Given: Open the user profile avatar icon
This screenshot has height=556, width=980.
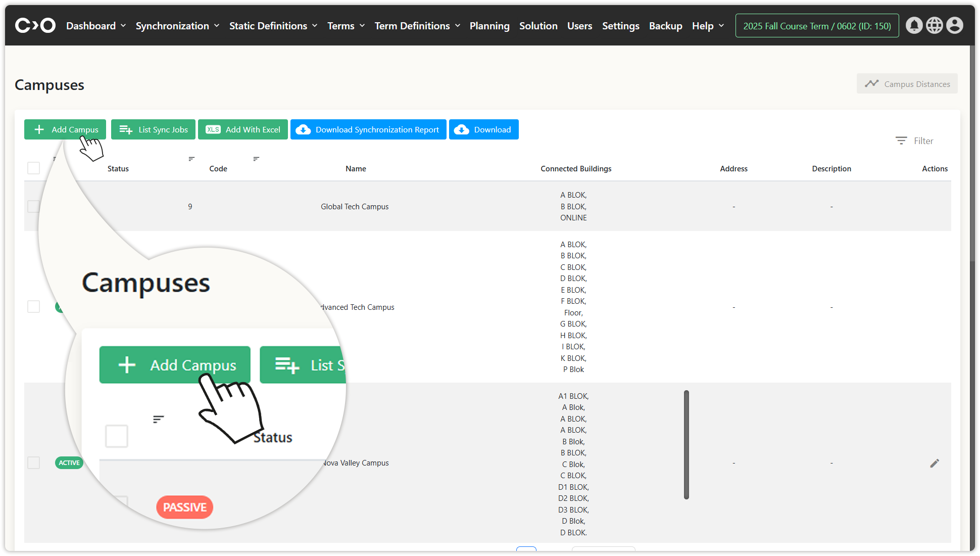Looking at the screenshot, I should 954,25.
